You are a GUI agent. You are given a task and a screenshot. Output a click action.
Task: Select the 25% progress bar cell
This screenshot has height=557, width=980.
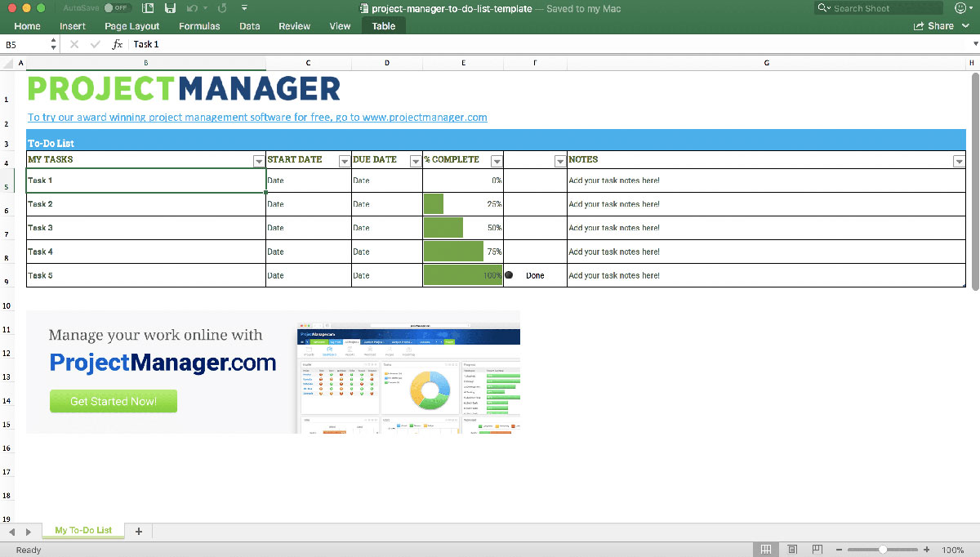tap(463, 204)
